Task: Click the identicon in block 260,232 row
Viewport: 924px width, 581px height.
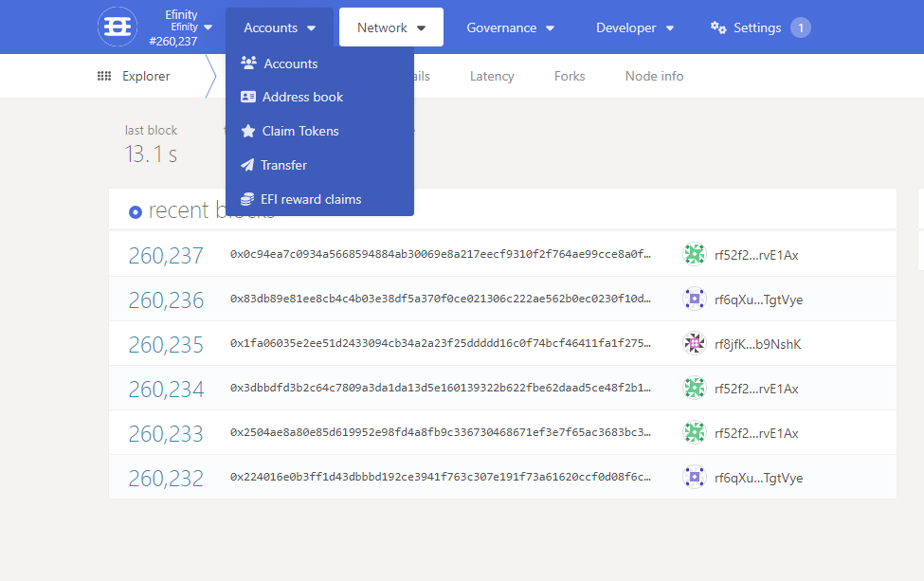Action: (694, 477)
